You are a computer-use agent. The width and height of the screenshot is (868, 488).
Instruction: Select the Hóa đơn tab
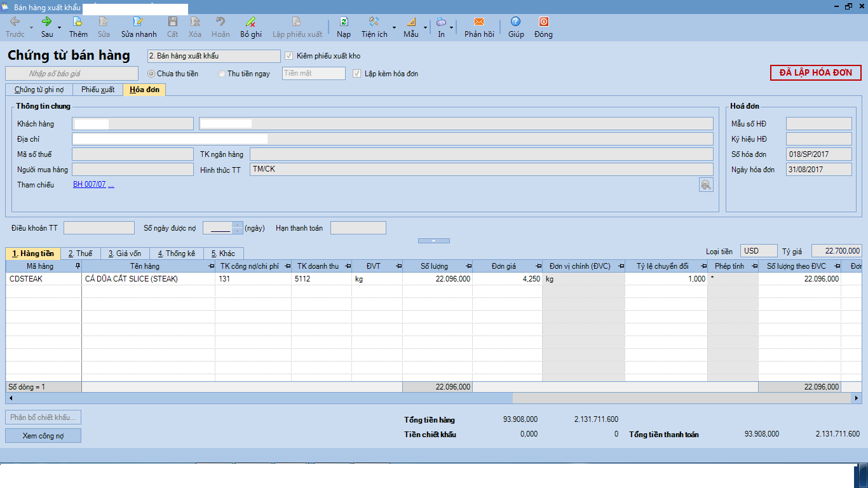pos(144,90)
